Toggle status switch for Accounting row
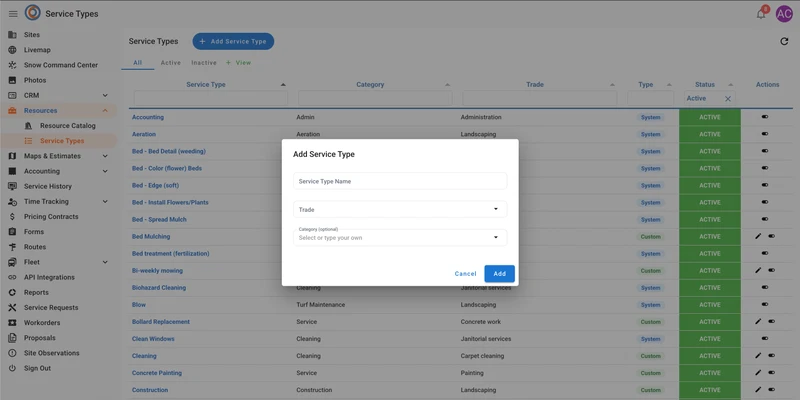800x400 pixels. 765,117
